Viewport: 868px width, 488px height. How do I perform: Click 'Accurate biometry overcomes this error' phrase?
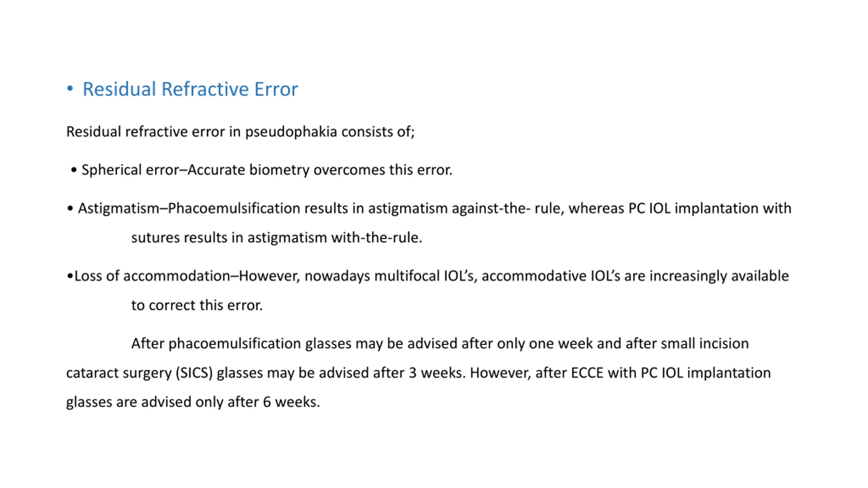click(x=319, y=170)
